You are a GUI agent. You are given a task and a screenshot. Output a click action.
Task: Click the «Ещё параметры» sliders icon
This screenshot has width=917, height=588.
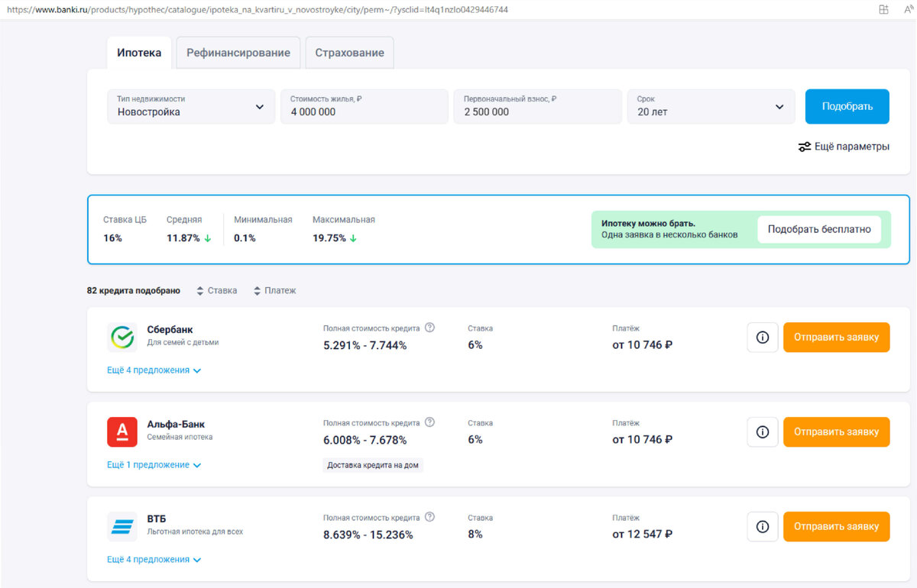coord(804,147)
